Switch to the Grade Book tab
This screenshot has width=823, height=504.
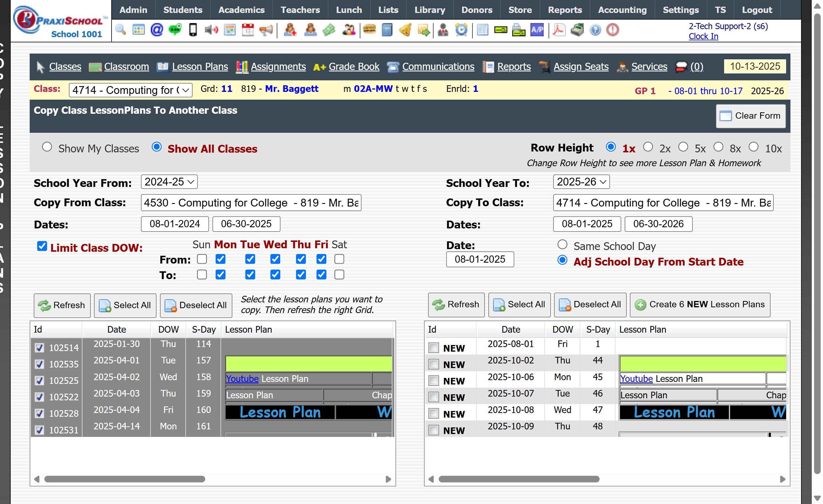[354, 67]
